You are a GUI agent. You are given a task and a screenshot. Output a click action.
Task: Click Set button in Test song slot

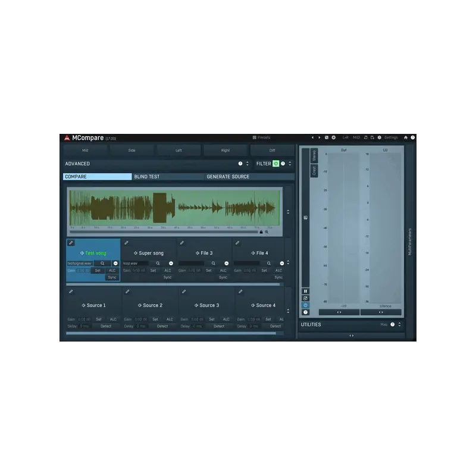point(98,271)
